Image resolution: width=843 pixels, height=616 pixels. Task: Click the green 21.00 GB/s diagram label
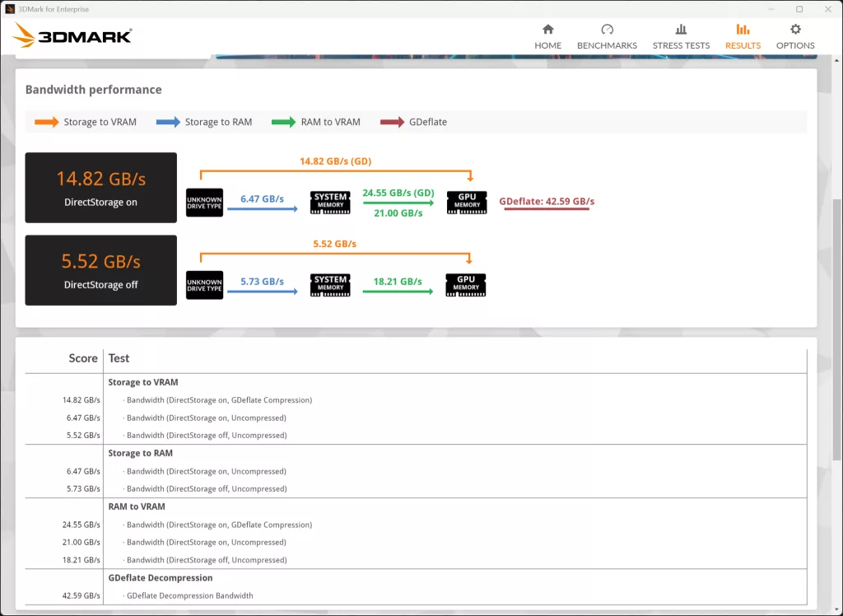coord(398,213)
